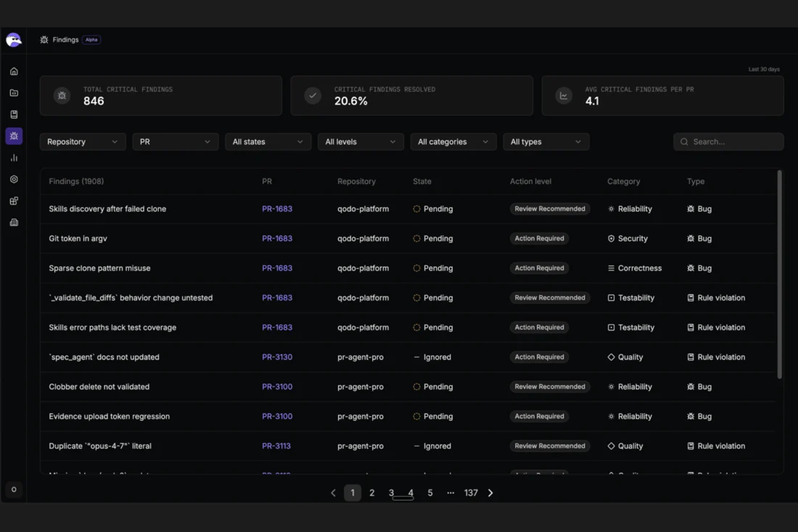Click the Pending status icon in the Git token in argv row
Image resolution: width=798 pixels, height=532 pixels.
coord(417,238)
